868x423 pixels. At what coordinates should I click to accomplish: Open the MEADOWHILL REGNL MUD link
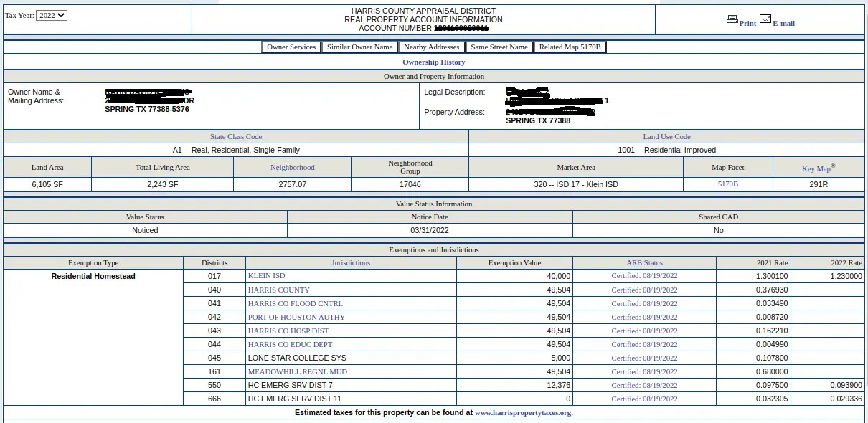(298, 371)
